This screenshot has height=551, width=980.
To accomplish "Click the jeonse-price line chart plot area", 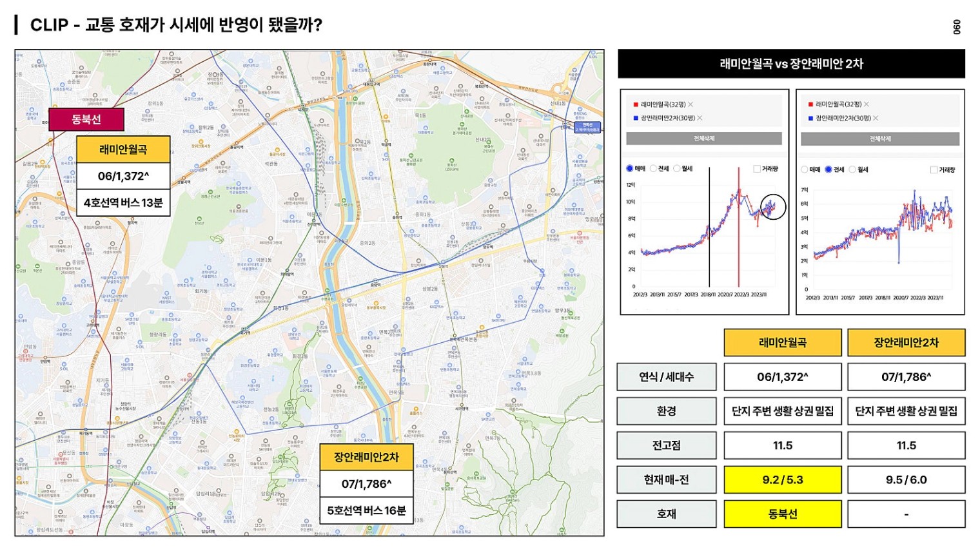I will tap(883, 238).
